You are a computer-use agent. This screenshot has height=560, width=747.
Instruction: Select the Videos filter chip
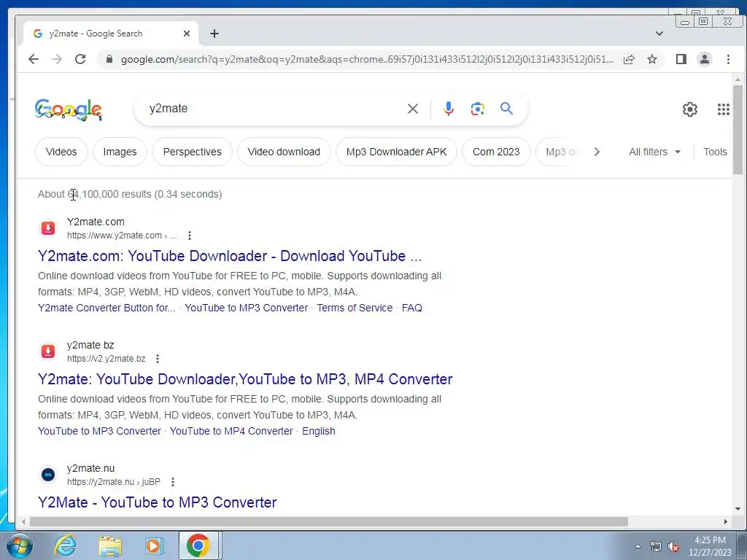tap(61, 152)
